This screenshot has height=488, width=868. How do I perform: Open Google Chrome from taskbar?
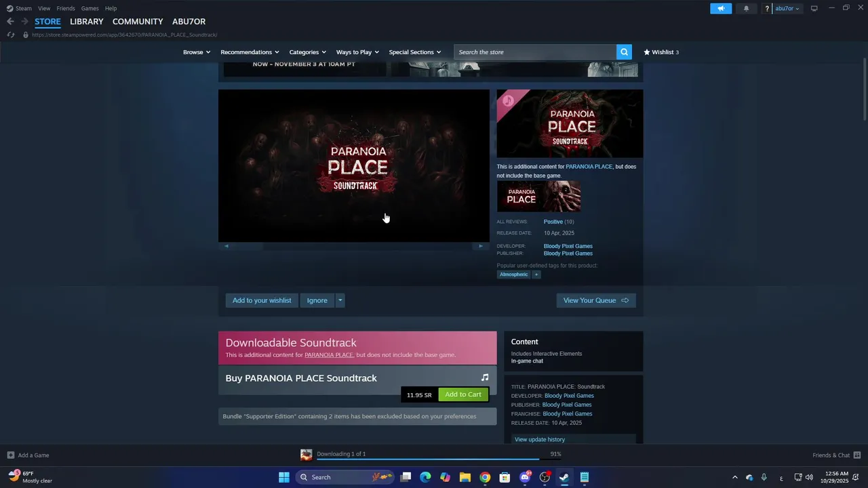point(485,477)
